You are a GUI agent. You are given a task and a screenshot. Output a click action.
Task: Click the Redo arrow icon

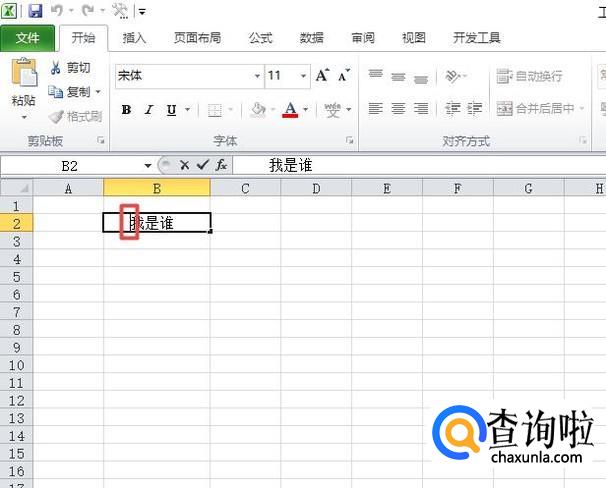[88, 10]
